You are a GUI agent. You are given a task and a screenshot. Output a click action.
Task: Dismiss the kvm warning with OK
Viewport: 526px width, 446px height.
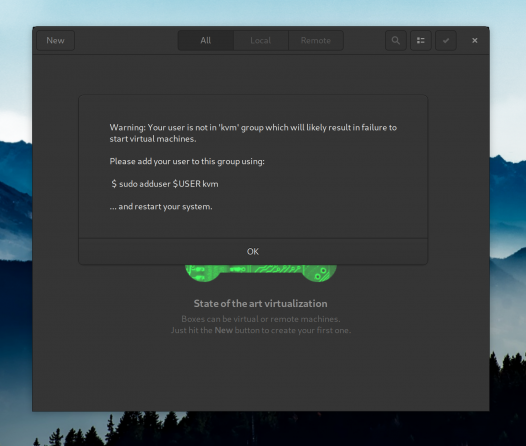click(253, 252)
